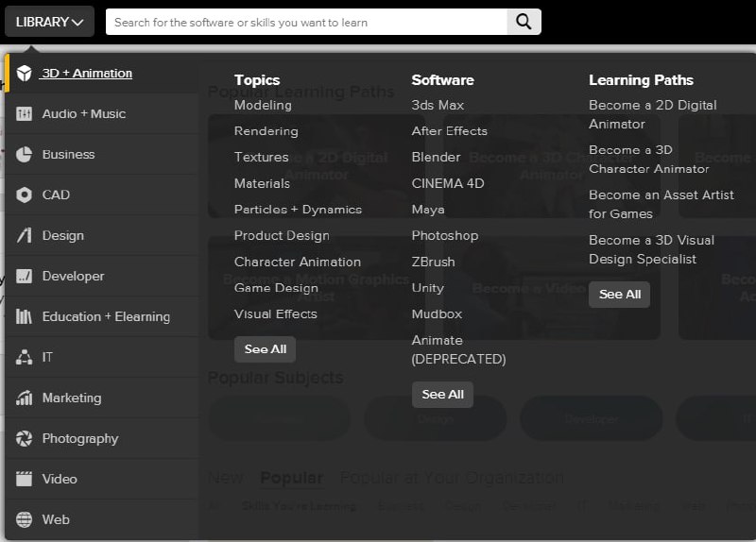Click the Business pie chart icon

pyautogui.click(x=24, y=154)
